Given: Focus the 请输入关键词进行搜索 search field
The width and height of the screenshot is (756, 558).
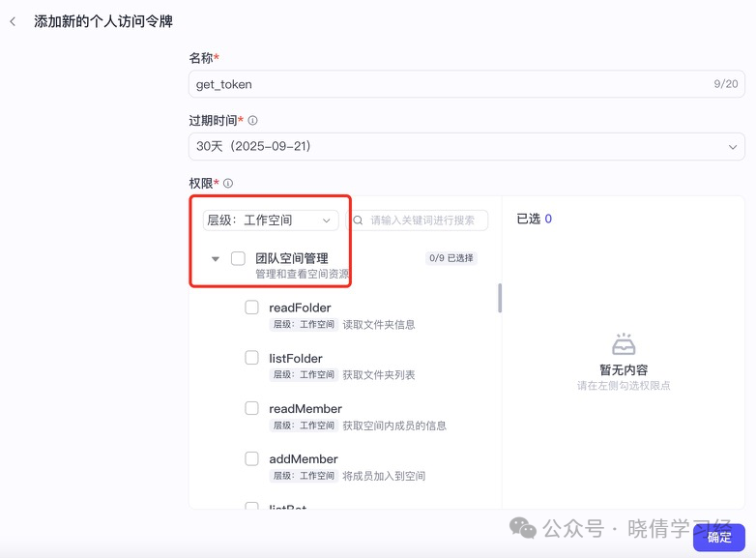Looking at the screenshot, I should [417, 220].
